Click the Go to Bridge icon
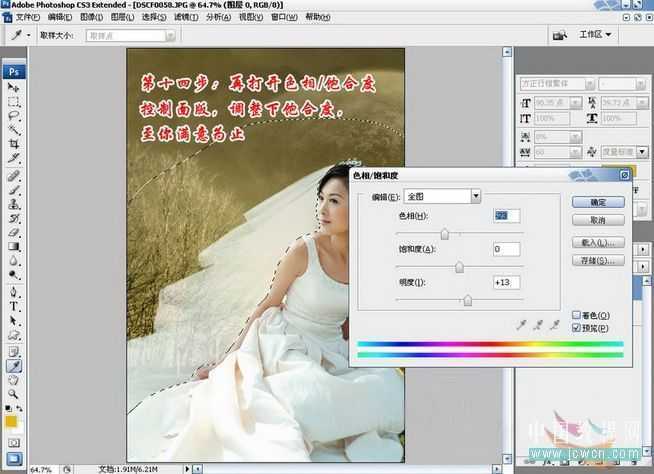The width and height of the screenshot is (654, 474). tap(560, 35)
